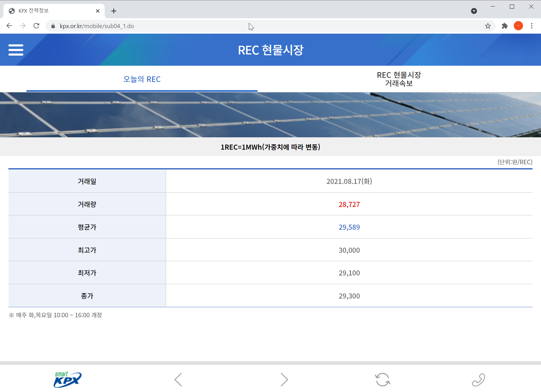Image resolution: width=541 pixels, height=392 pixels.
Task: Click the site lock security icon
Action: click(53, 26)
